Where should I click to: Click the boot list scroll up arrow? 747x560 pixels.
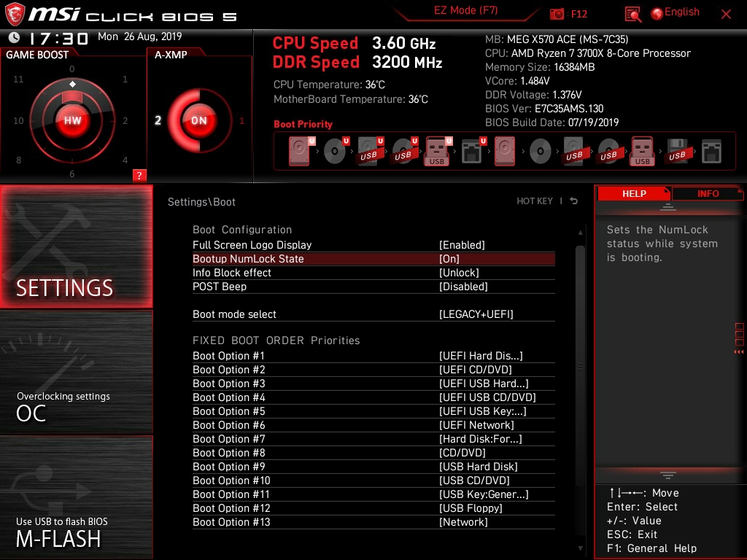tap(580, 233)
